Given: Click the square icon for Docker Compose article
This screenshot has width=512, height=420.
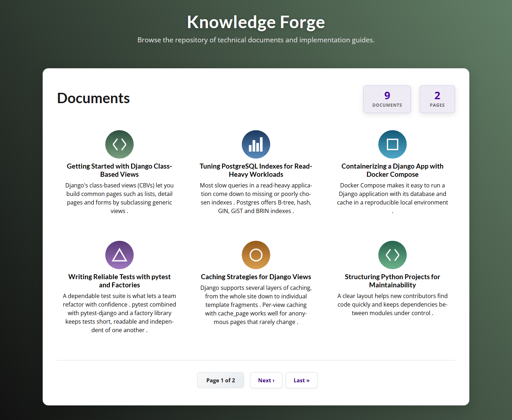Looking at the screenshot, I should point(393,144).
